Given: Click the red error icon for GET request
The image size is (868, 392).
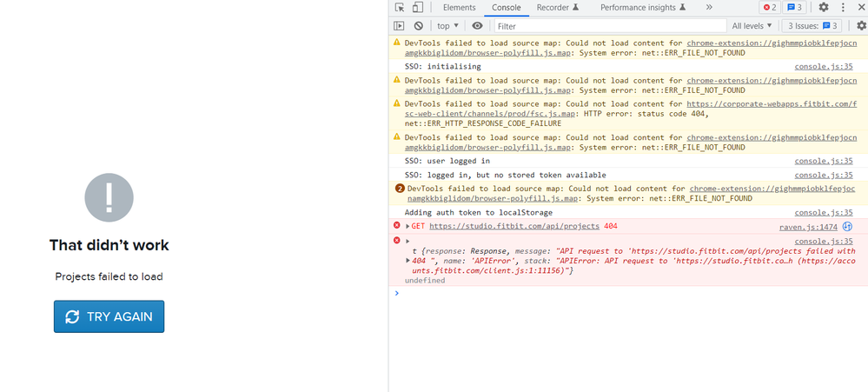Looking at the screenshot, I should coord(396,225).
